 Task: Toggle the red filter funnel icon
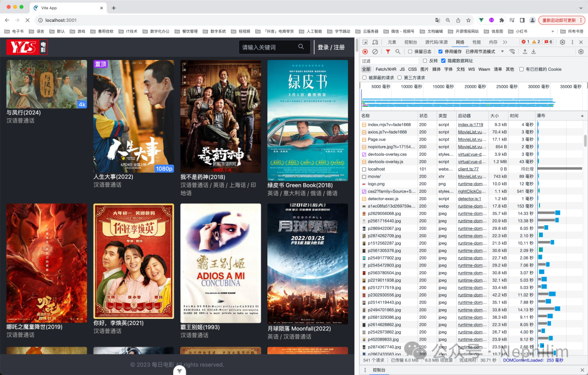click(x=388, y=51)
